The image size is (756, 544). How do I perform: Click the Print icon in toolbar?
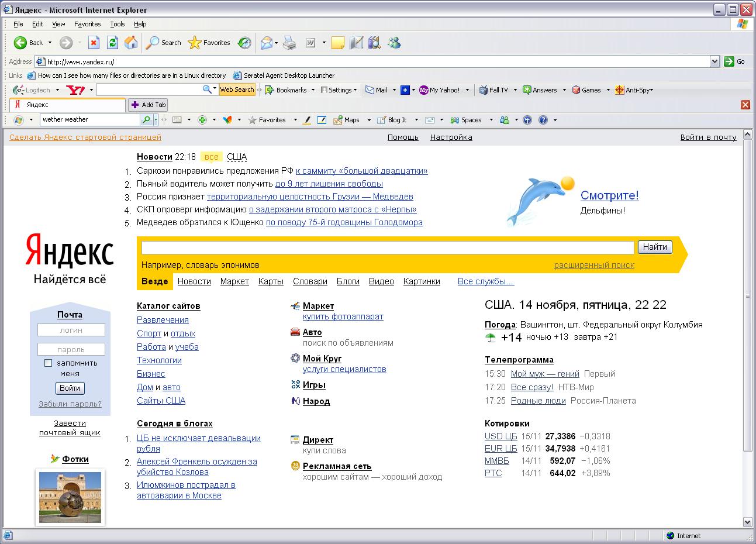(x=289, y=43)
